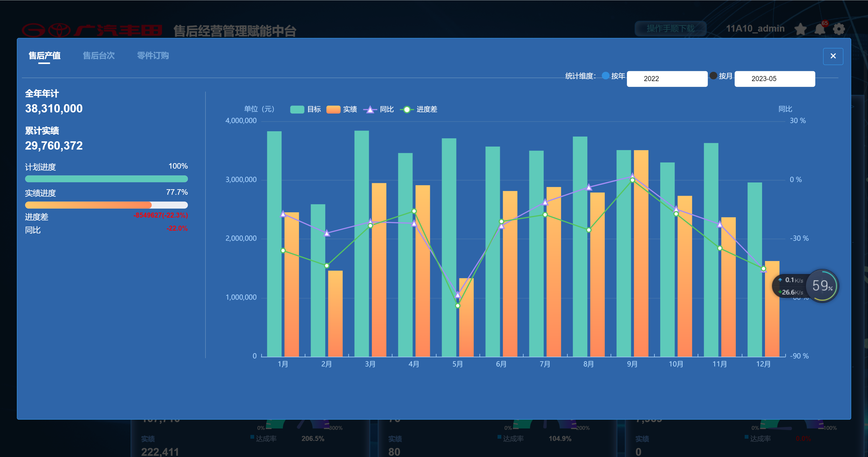Toggle the 同比 legend line series

point(378,109)
